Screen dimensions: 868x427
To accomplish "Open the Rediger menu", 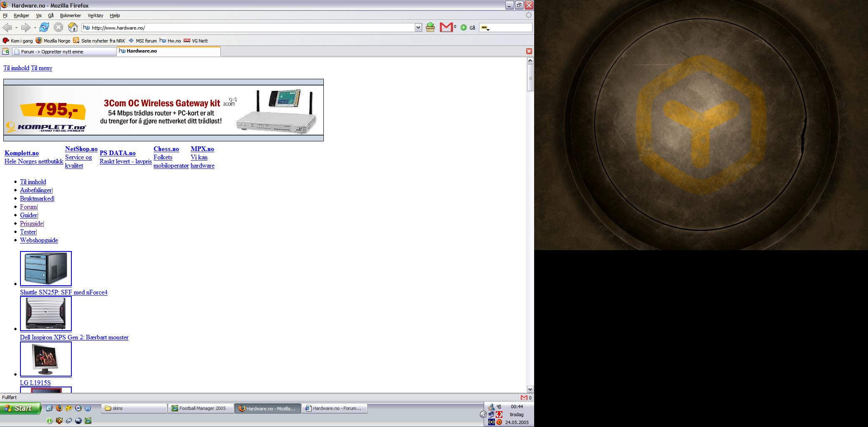I will 21,15.
